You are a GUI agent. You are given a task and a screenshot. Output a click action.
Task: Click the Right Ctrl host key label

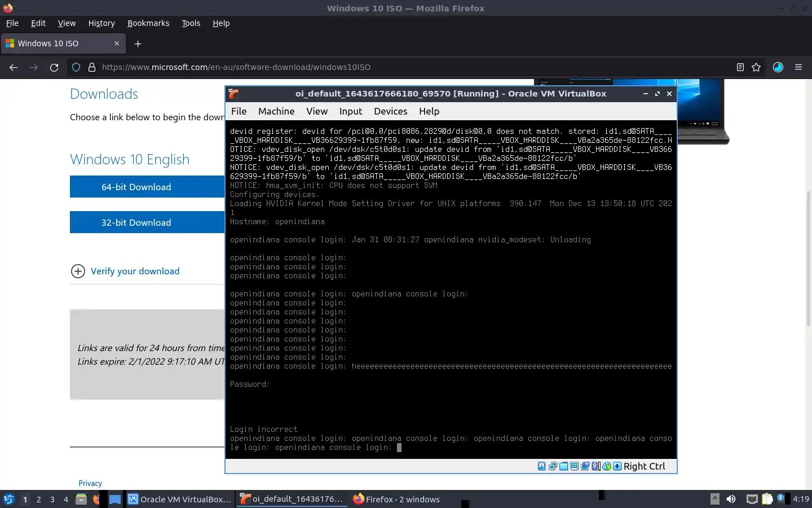coord(644,466)
